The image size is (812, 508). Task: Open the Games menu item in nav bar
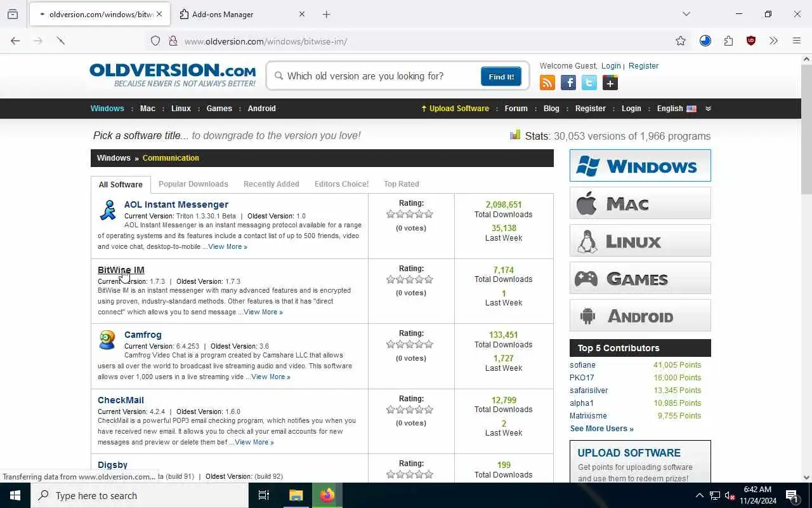coord(219,109)
